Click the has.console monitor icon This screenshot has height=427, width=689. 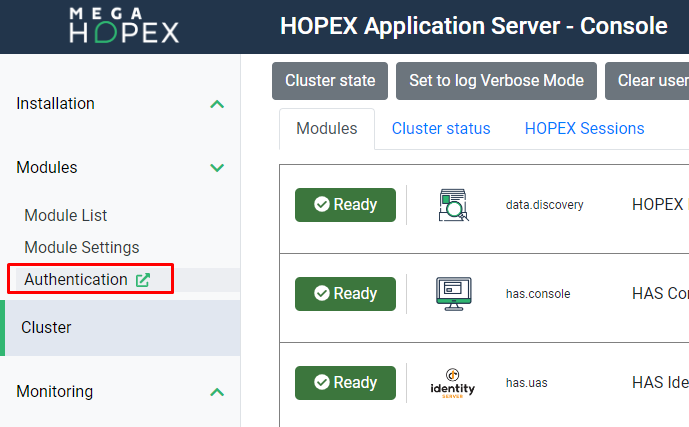pos(454,294)
